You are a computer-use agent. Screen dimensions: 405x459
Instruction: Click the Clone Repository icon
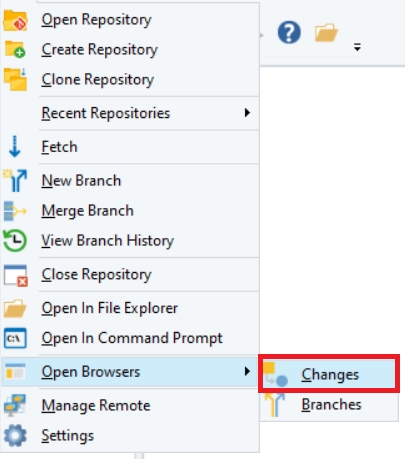(15, 79)
